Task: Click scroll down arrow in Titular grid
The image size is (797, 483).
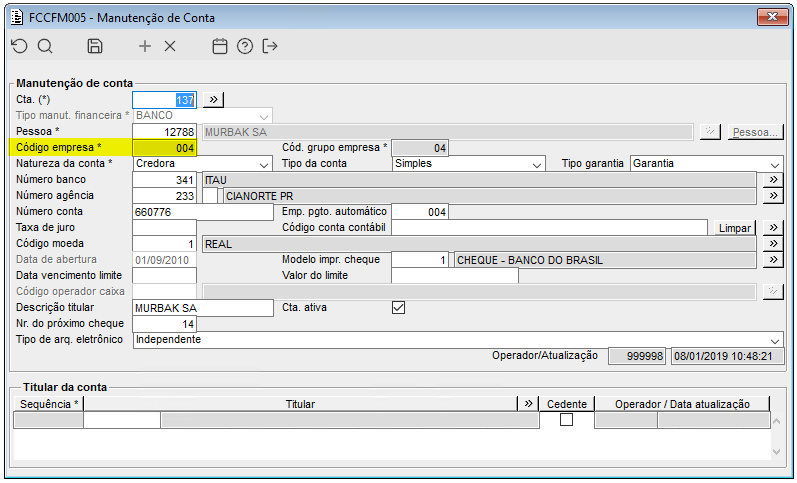Action: point(776,451)
